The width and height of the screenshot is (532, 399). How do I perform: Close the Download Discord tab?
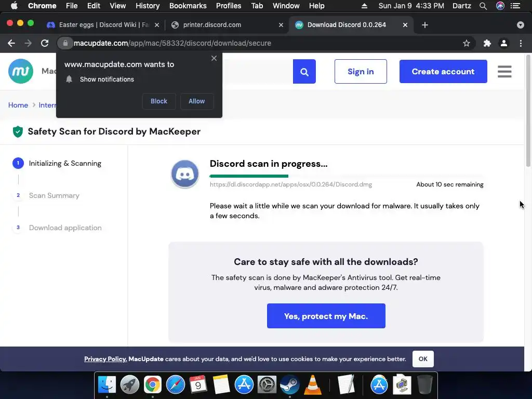tap(405, 25)
